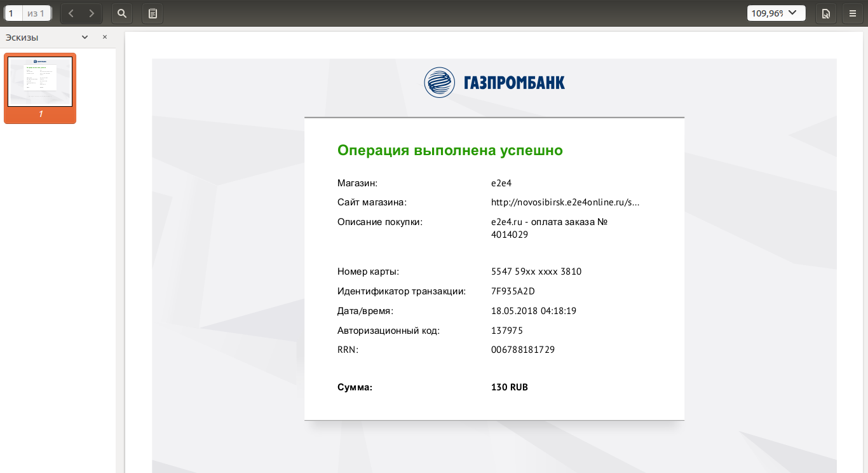
Task: Click the 'из 1' page count text
Action: coord(36,13)
